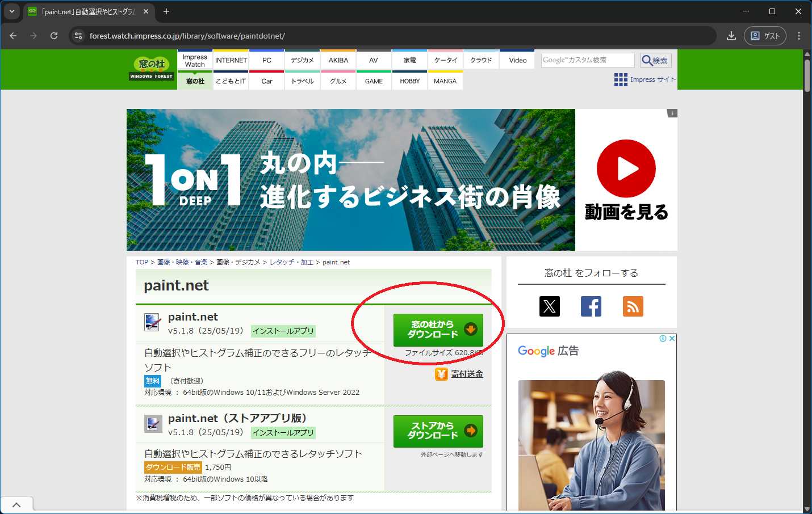Open HOBBY nav item

pyautogui.click(x=410, y=81)
